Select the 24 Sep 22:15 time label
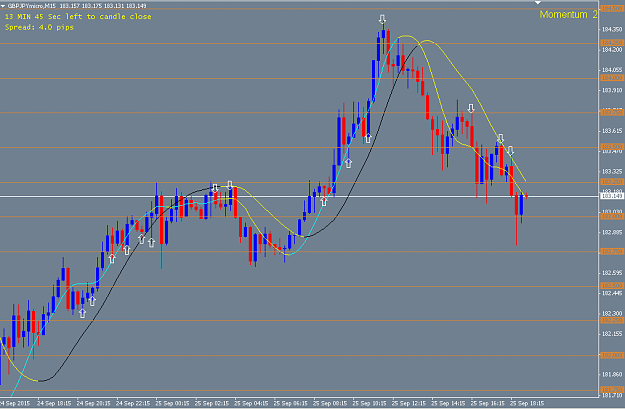The height and width of the screenshot is (409, 625). pyautogui.click(x=133, y=403)
